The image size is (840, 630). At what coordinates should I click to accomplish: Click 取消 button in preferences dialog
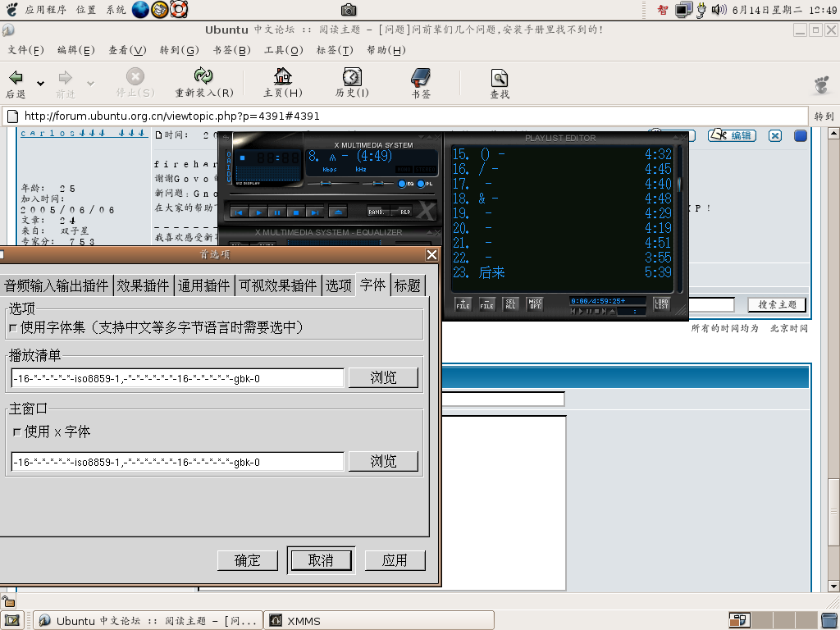pos(321,560)
